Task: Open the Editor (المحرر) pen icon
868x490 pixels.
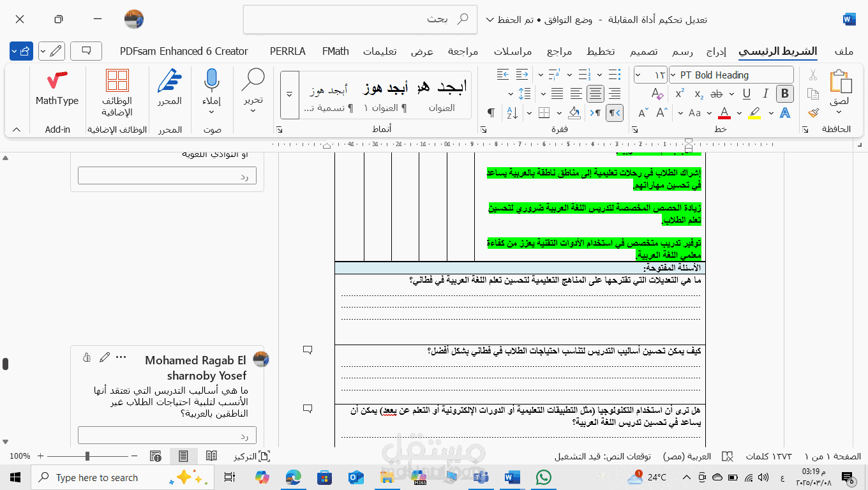Action: click(x=170, y=81)
